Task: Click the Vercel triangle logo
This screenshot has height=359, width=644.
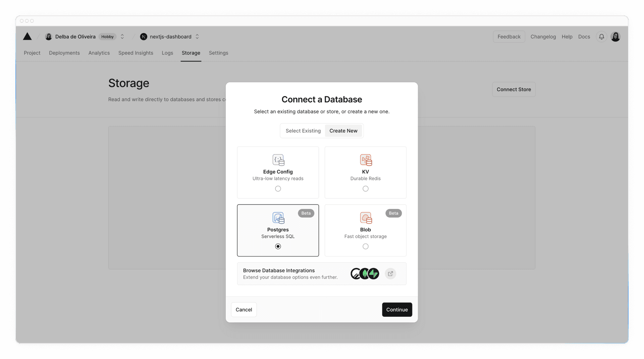Action: tap(27, 36)
